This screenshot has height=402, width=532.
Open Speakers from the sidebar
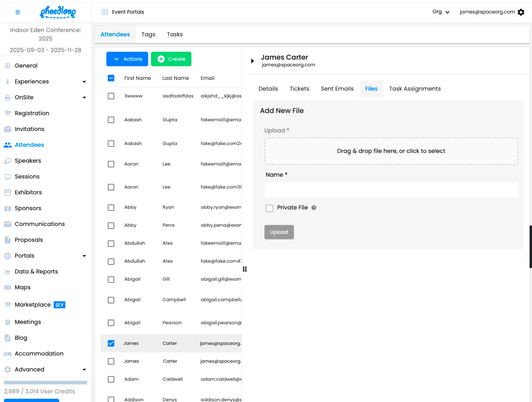coord(28,161)
